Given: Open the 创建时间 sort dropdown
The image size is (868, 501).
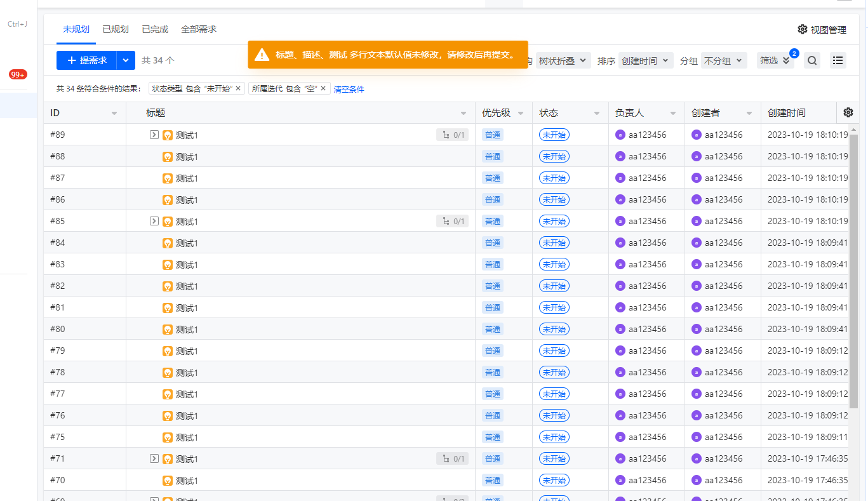Looking at the screenshot, I should 646,61.
